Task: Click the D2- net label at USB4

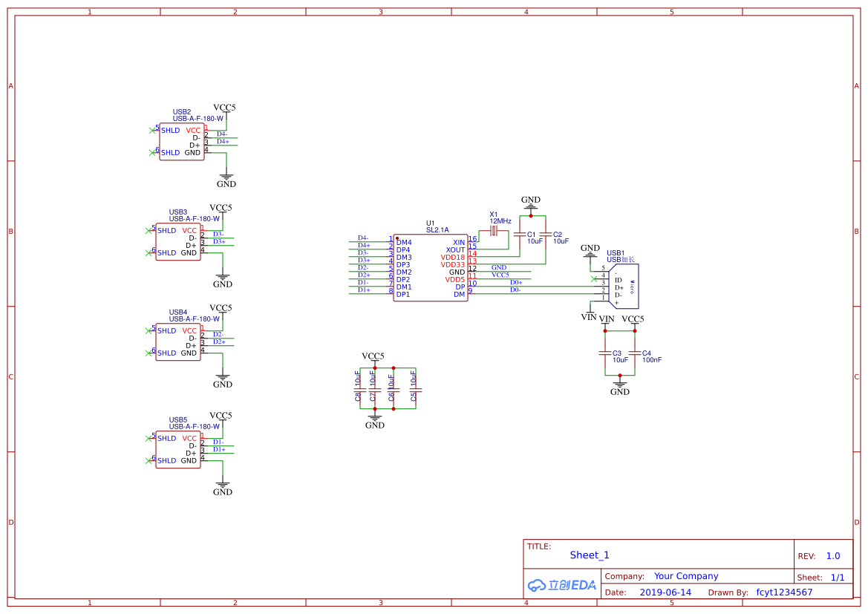Action: point(218,334)
